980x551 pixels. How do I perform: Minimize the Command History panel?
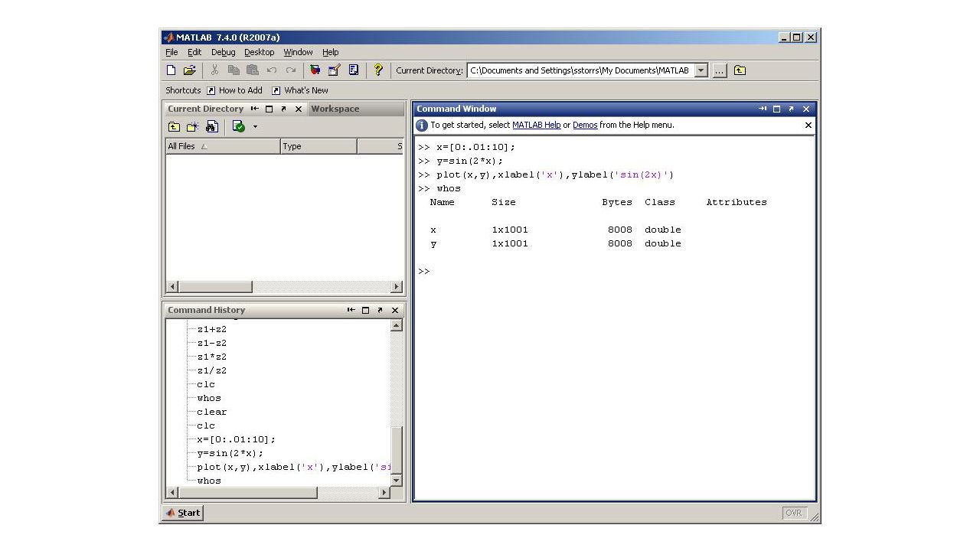pyautogui.click(x=351, y=310)
